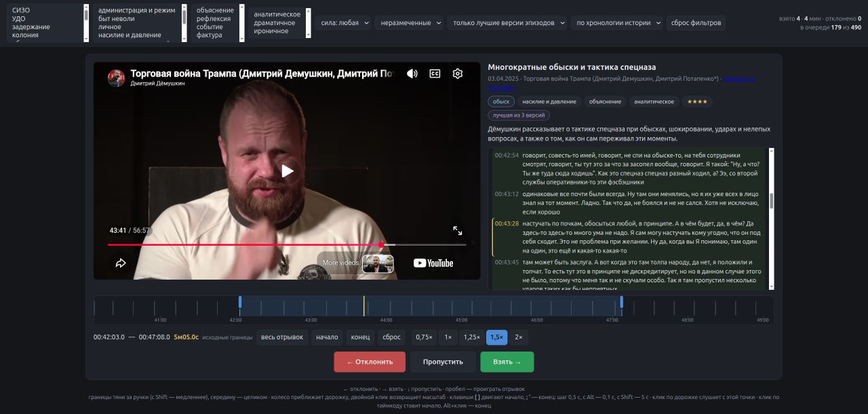Open the YouTube logo link in the player
868x414 pixels.
click(x=433, y=263)
